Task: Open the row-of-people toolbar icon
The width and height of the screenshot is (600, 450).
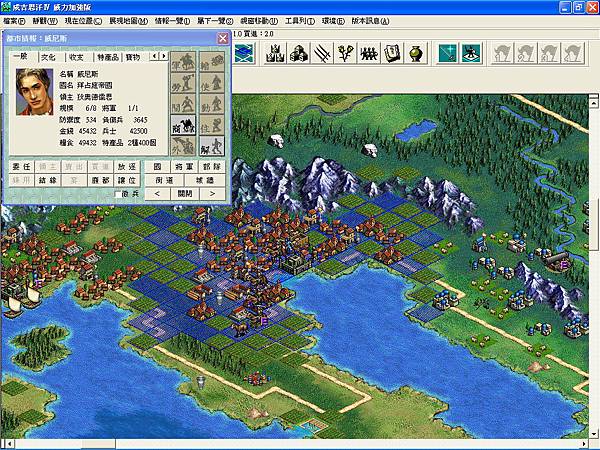Action: 368,53
